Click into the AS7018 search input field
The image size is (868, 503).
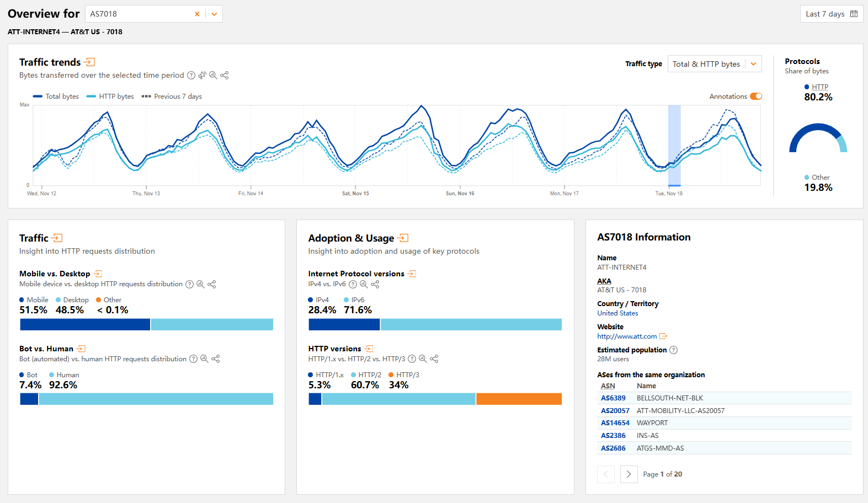(138, 14)
